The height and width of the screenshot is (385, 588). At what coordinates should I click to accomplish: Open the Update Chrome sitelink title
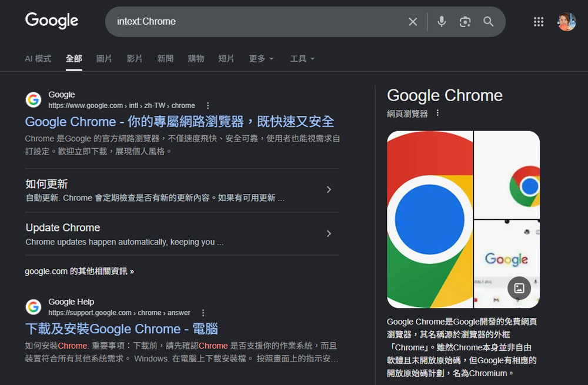[63, 227]
